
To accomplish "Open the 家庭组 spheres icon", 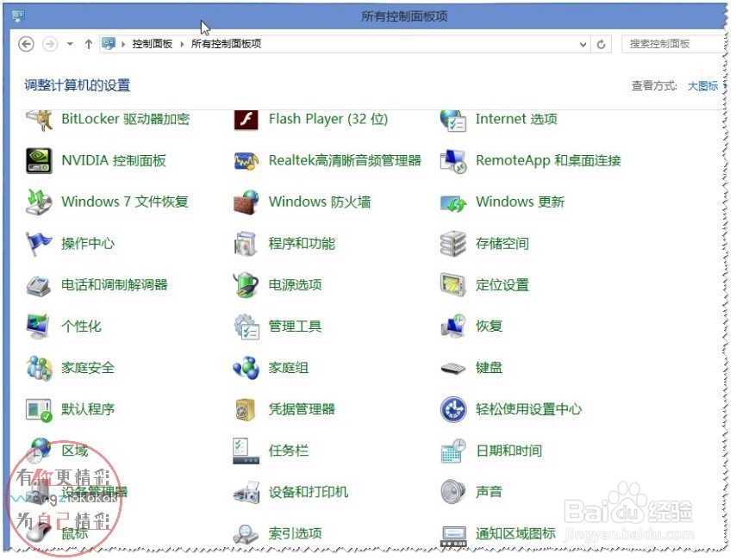I will point(246,368).
